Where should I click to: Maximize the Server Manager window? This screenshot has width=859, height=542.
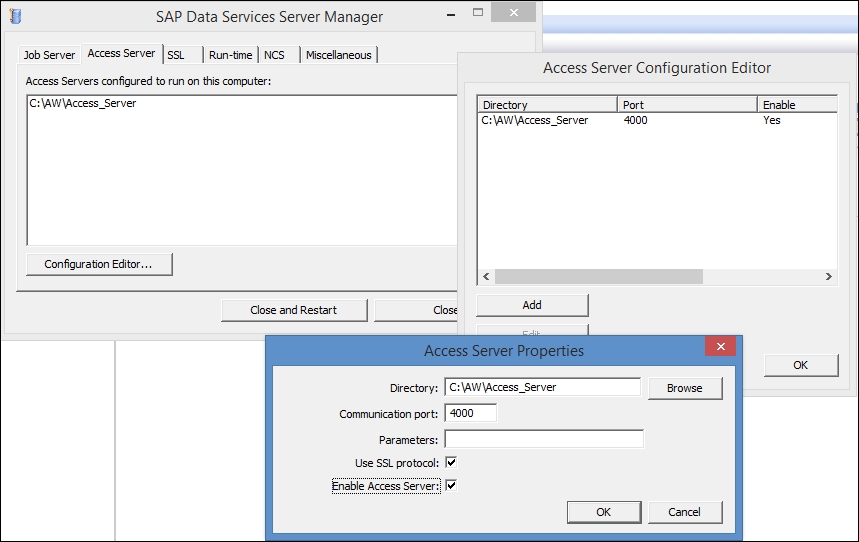(x=478, y=14)
